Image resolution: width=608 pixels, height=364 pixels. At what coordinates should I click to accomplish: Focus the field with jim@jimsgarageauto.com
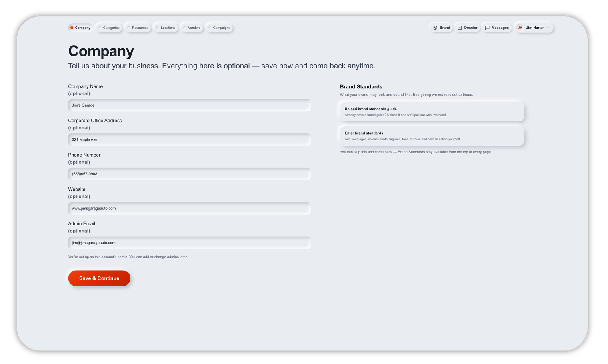[189, 243]
